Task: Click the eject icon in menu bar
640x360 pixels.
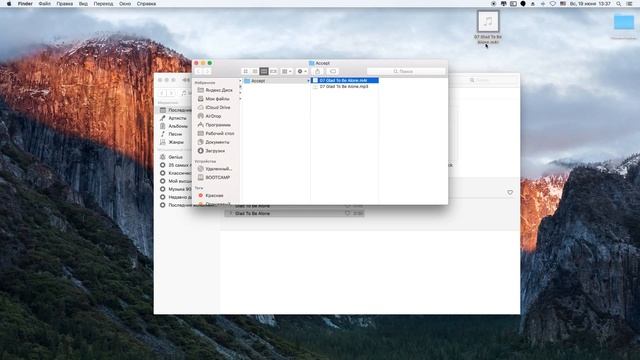Action: tap(533, 4)
